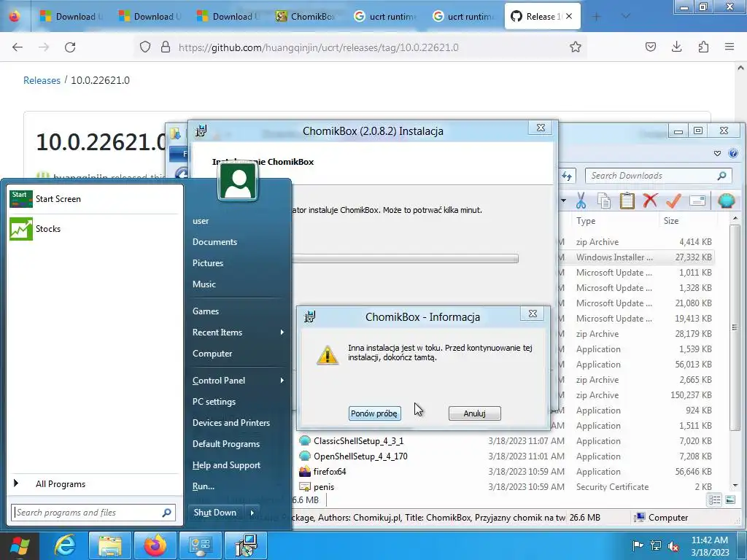Expand the Recent Items submenu arrow
Viewport: 747px width, 560px height.
[282, 332]
